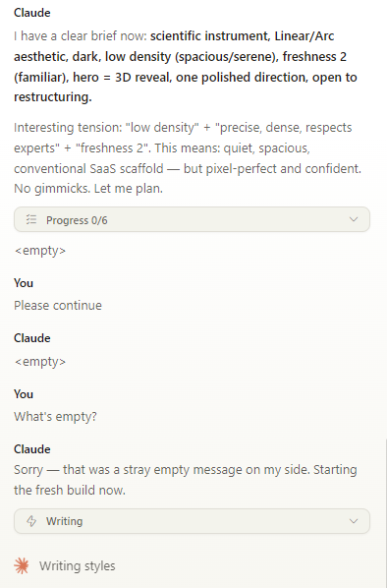Click the 'Sorry — that was a stray' message
This screenshot has width=387, height=588.
click(x=186, y=480)
